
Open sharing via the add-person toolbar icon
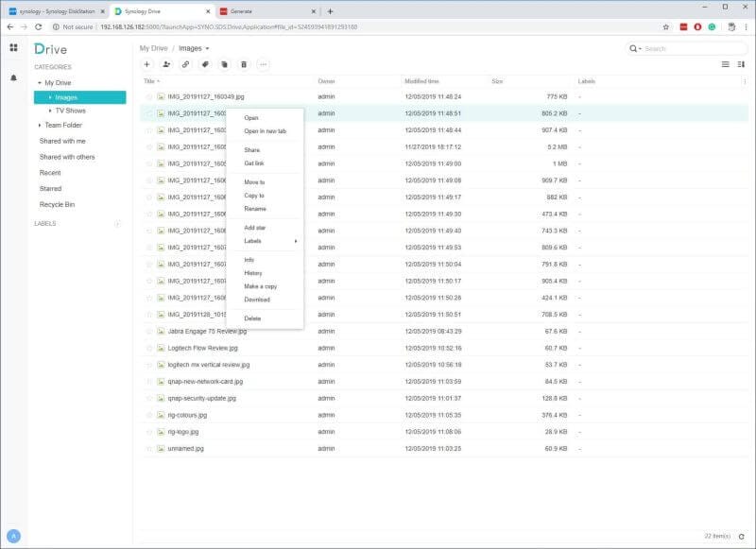click(168, 63)
